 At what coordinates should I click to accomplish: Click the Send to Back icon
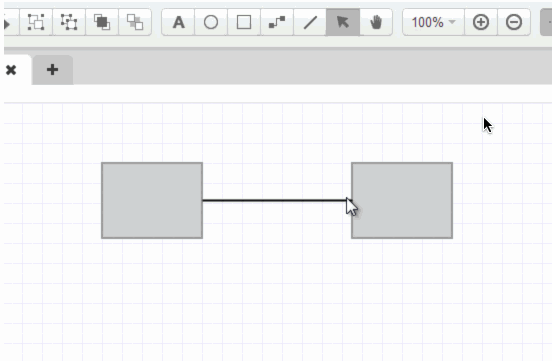135,22
